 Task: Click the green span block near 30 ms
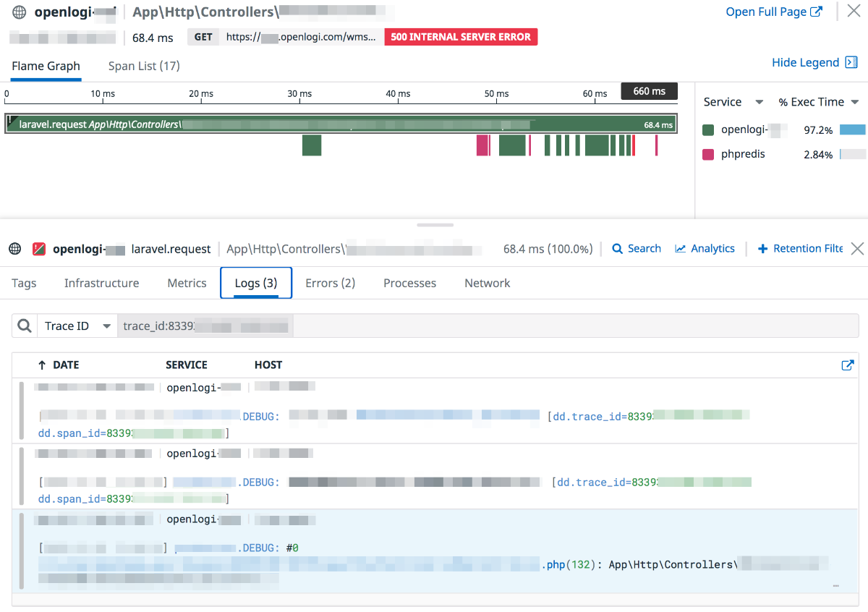(x=312, y=145)
